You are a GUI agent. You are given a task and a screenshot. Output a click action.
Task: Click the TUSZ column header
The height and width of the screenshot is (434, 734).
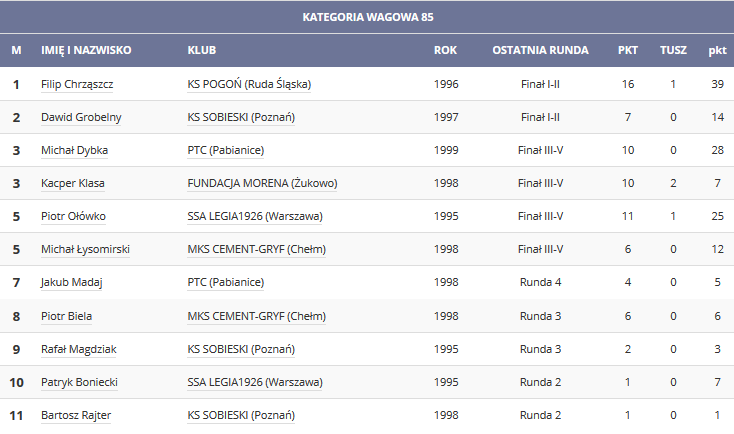[x=673, y=50]
